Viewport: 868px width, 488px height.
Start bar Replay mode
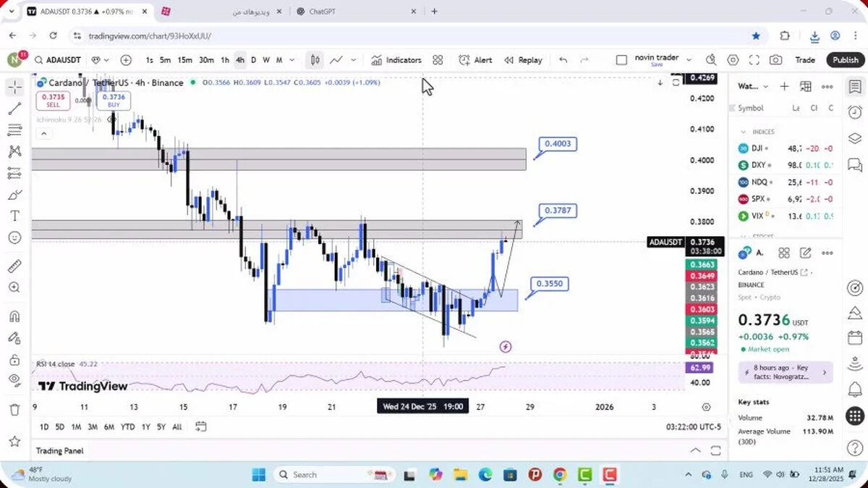[x=523, y=60]
